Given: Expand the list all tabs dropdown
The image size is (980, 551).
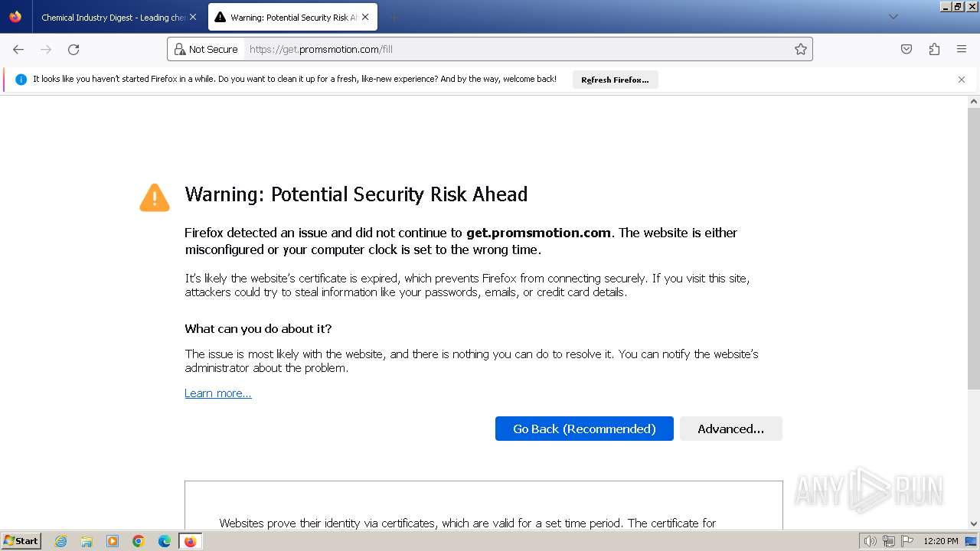Looking at the screenshot, I should 893,17.
